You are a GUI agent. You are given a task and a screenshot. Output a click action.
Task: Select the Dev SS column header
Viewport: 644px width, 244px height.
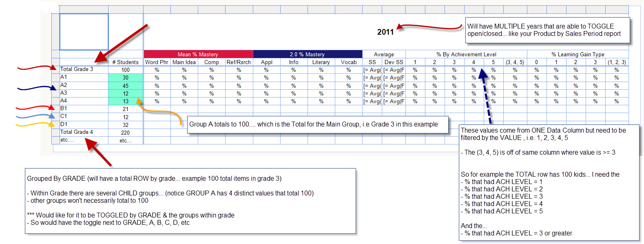394,62
